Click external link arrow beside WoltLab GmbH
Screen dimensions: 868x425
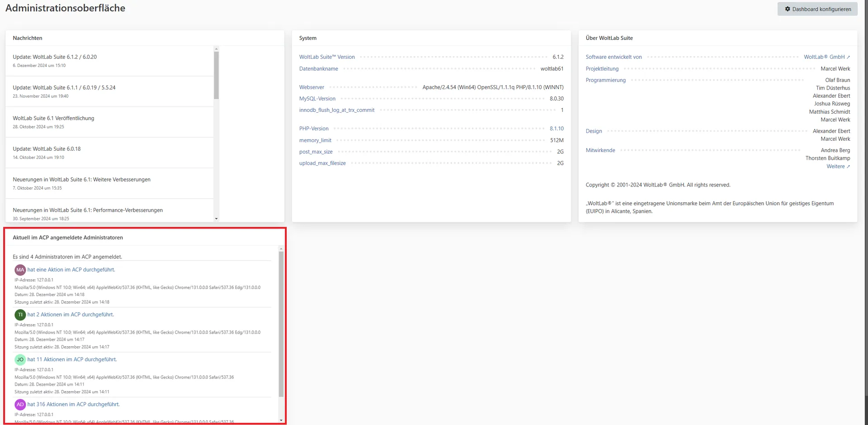848,57
